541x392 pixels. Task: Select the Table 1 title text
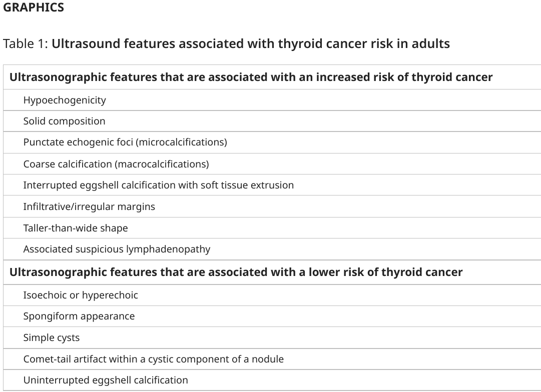[x=226, y=44]
